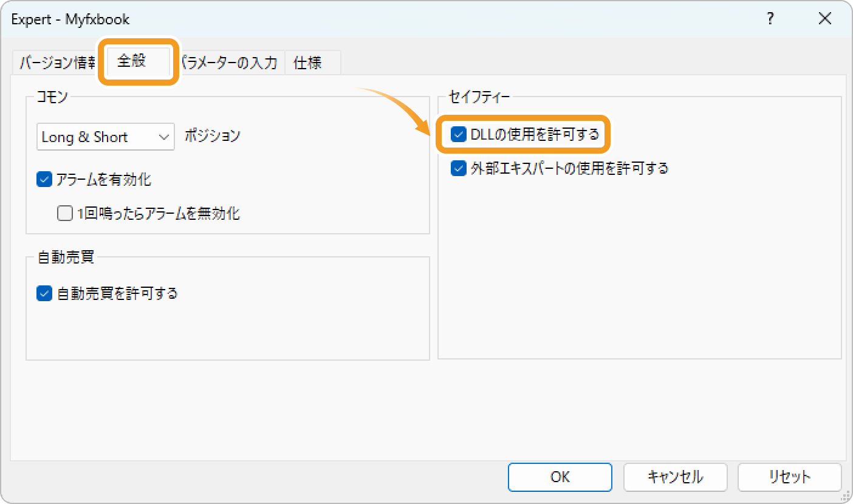Screen dimensions: 853x504
Task: Open the パラメーターの入力 tab
Action: pyautogui.click(x=230, y=62)
